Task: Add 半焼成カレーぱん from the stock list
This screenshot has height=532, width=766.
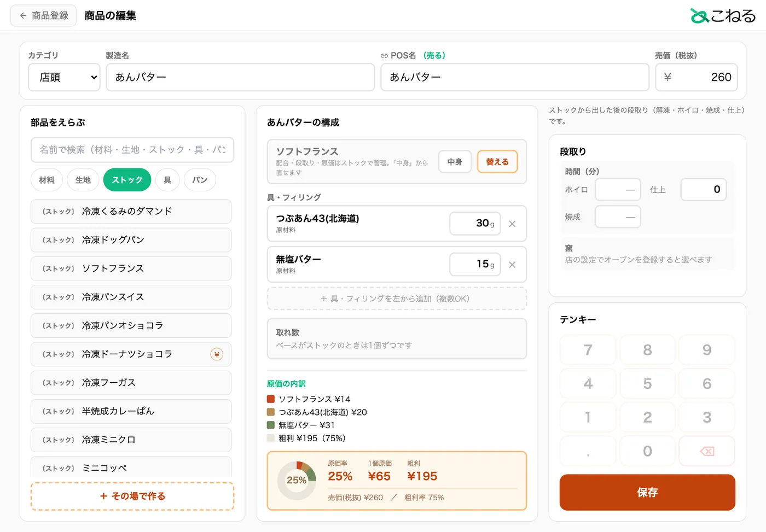Action: (131, 411)
